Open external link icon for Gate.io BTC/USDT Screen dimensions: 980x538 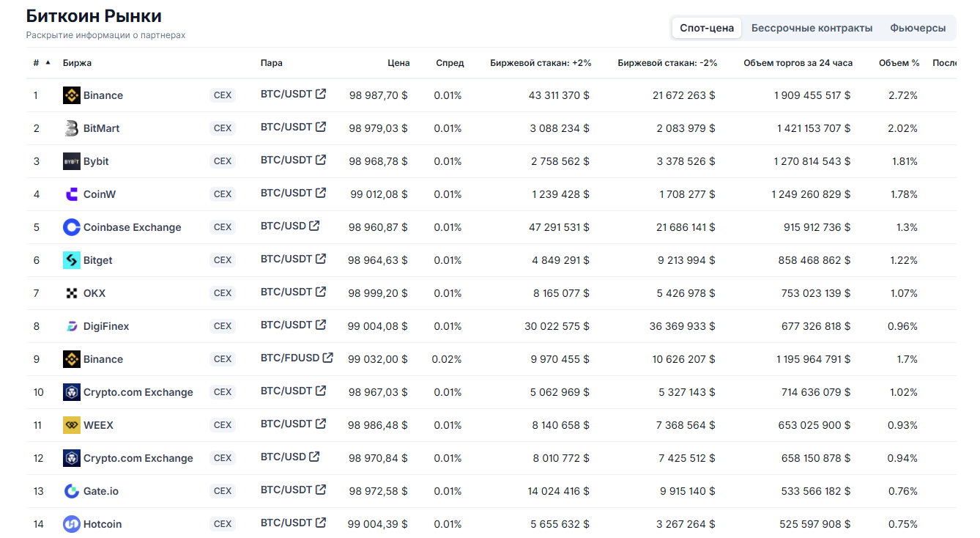point(321,490)
